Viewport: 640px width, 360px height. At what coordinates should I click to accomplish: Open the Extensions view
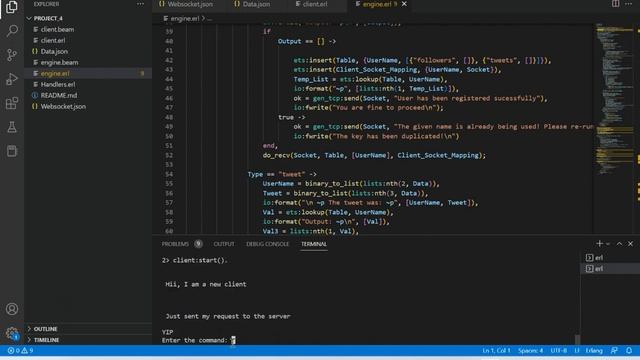pos(12,103)
